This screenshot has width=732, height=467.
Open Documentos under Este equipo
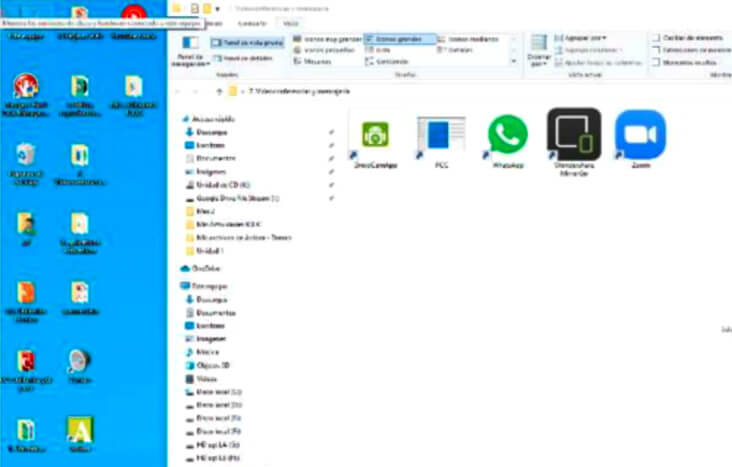coord(211,312)
